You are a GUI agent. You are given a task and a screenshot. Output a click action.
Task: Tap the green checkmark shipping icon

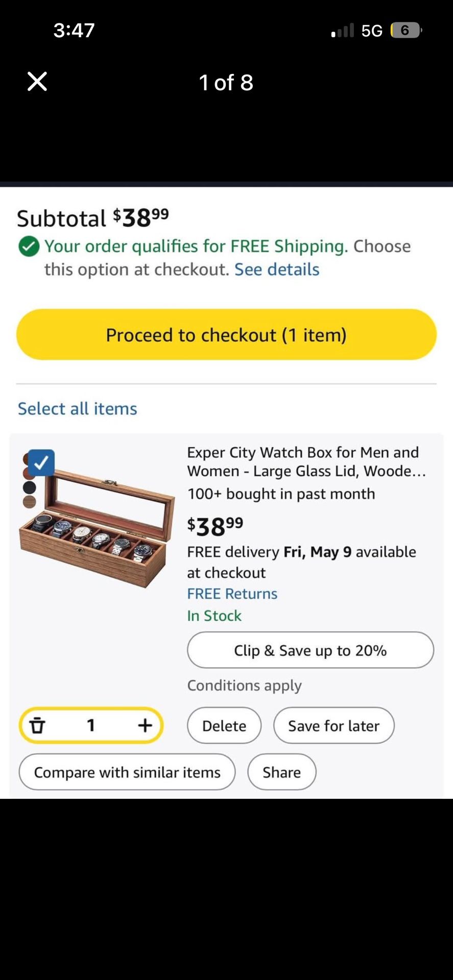click(x=29, y=247)
